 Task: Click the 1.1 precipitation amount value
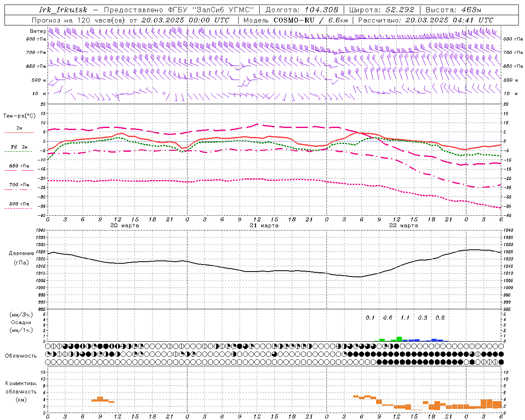pyautogui.click(x=405, y=317)
